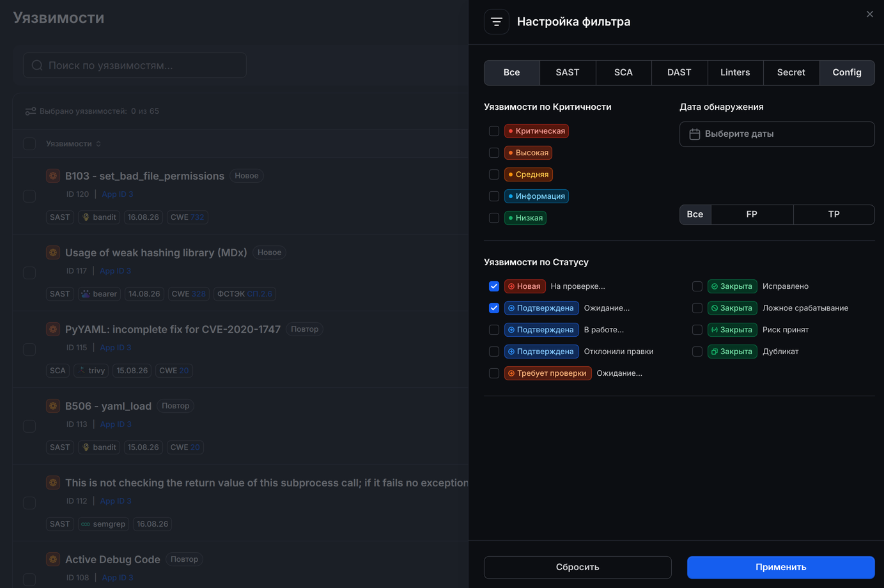Uncheck the Новая 'На проверке' status checkbox
This screenshot has height=588, width=884.
pos(494,286)
